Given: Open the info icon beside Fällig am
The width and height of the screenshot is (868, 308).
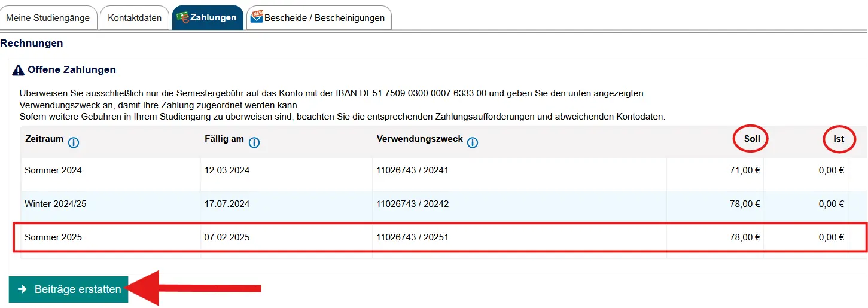Looking at the screenshot, I should click(254, 142).
